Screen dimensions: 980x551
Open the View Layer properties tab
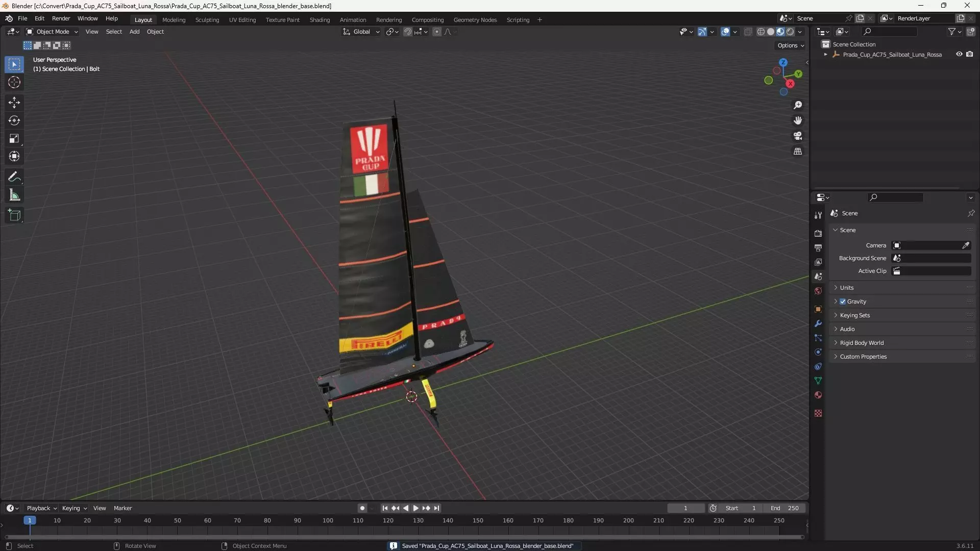pyautogui.click(x=818, y=262)
